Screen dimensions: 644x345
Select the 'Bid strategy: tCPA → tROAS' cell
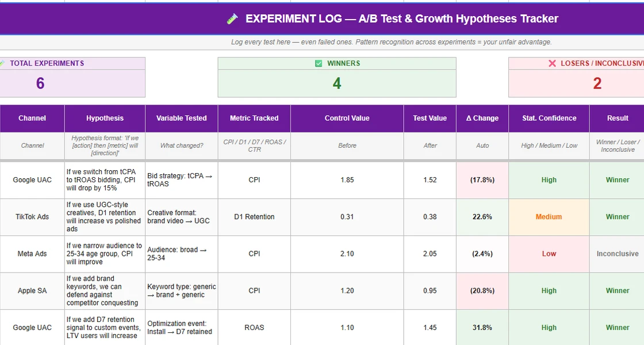click(x=182, y=180)
